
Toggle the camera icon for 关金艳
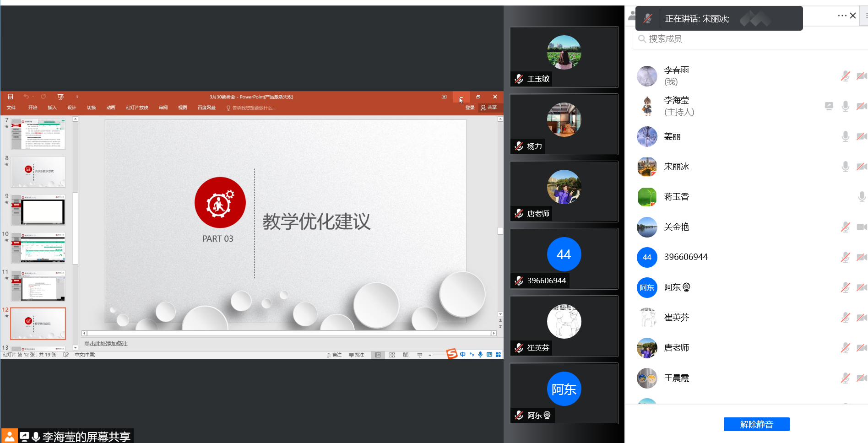point(861,227)
